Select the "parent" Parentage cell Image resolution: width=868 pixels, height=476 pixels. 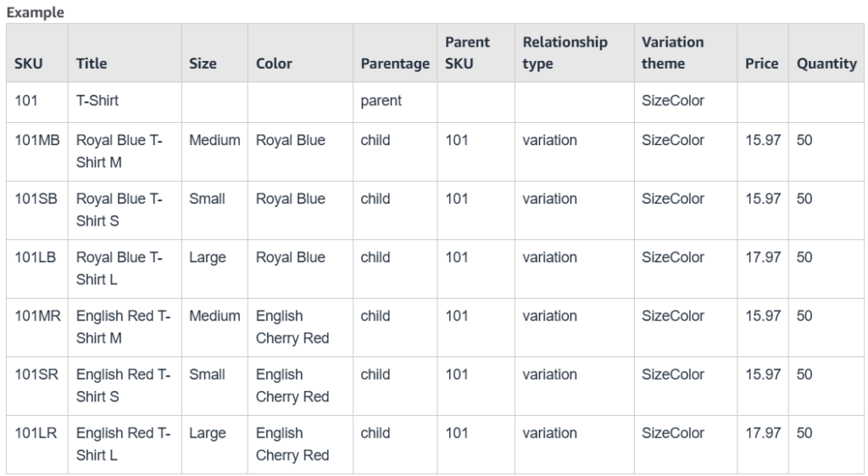tap(381, 101)
